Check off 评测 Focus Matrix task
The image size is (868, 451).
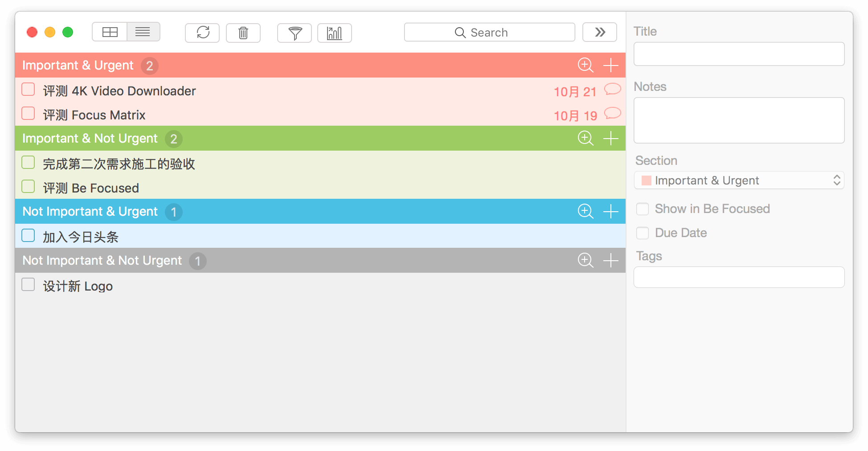pyautogui.click(x=28, y=114)
